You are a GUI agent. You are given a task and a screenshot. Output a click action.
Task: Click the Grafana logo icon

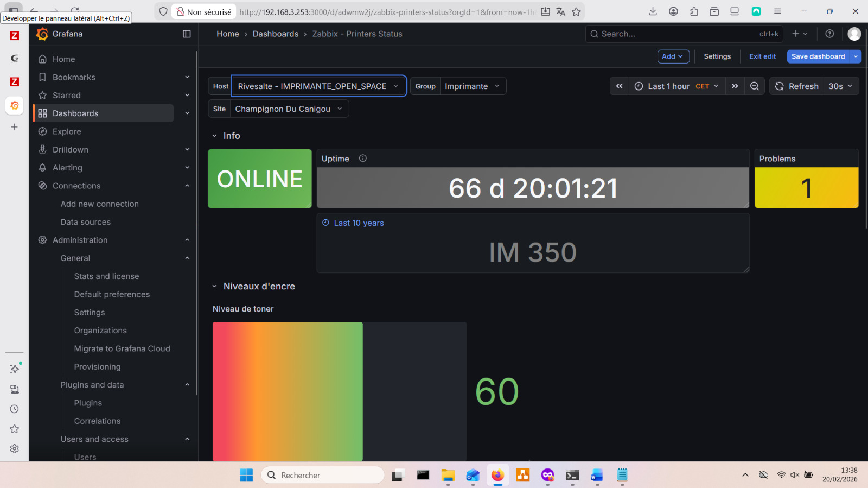(42, 34)
